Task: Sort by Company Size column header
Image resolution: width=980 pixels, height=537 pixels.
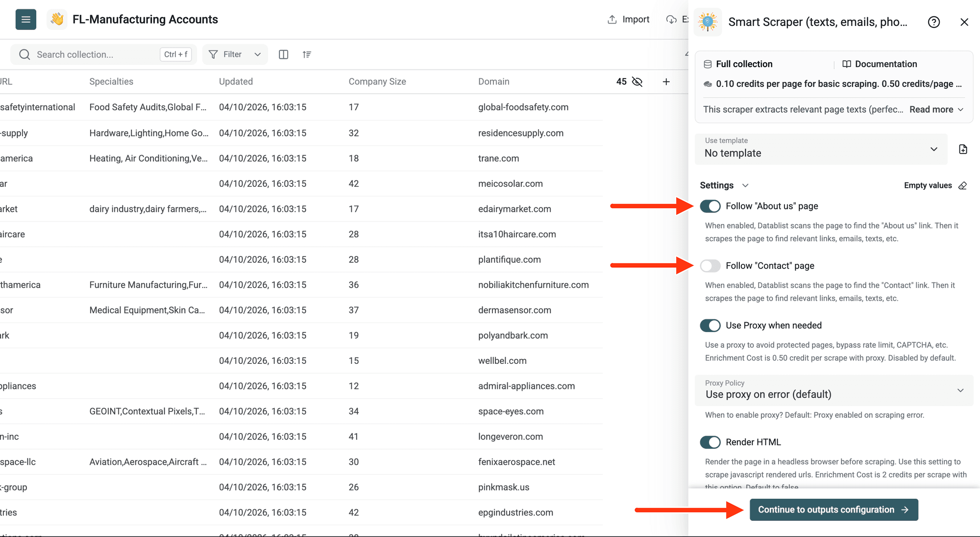Action: (x=377, y=82)
